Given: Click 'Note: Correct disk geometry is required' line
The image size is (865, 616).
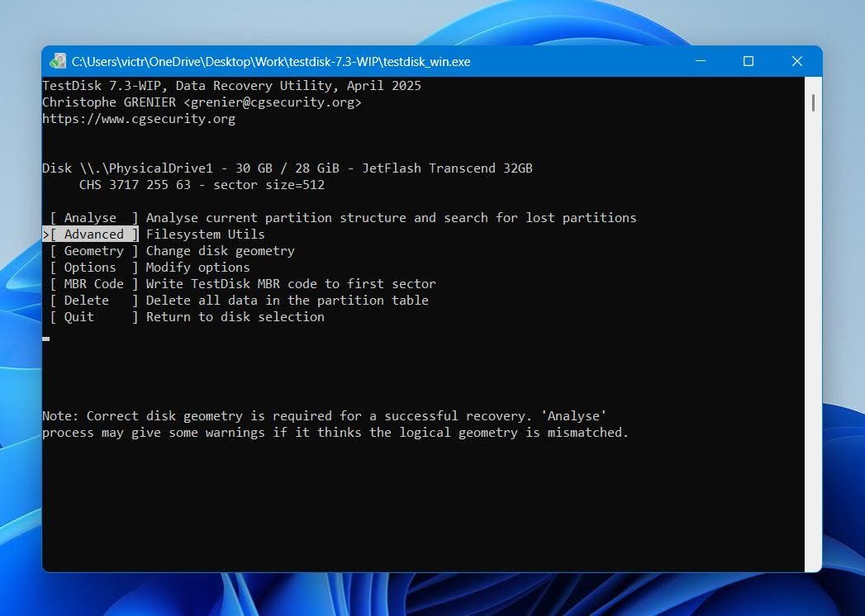Looking at the screenshot, I should pyautogui.click(x=325, y=416).
